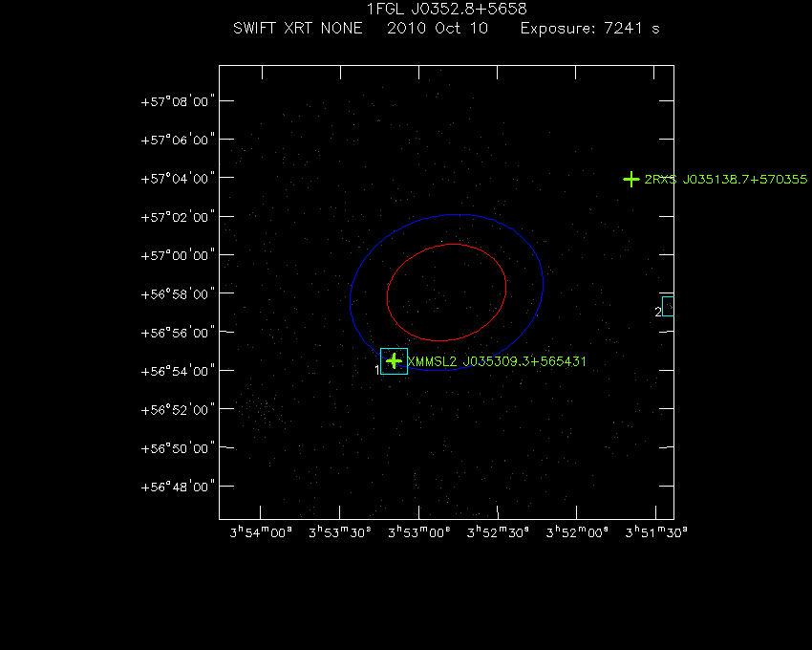This screenshot has width=812, height=650.
Task: Click the XMMSL2 J035309.3+565431 label
Action: pyautogui.click(x=497, y=361)
